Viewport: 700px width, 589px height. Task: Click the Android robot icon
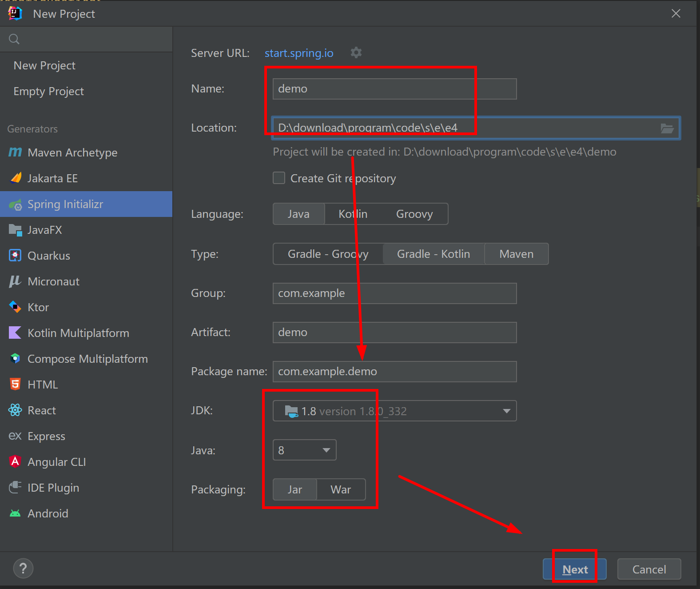tap(15, 513)
